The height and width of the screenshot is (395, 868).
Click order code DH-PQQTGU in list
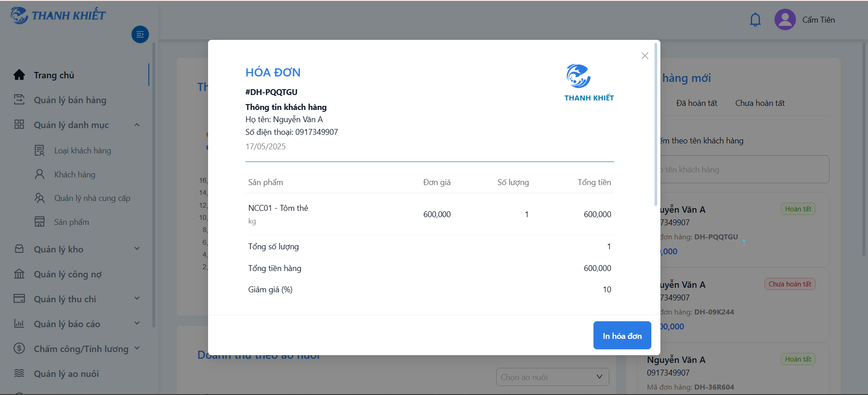pos(716,237)
